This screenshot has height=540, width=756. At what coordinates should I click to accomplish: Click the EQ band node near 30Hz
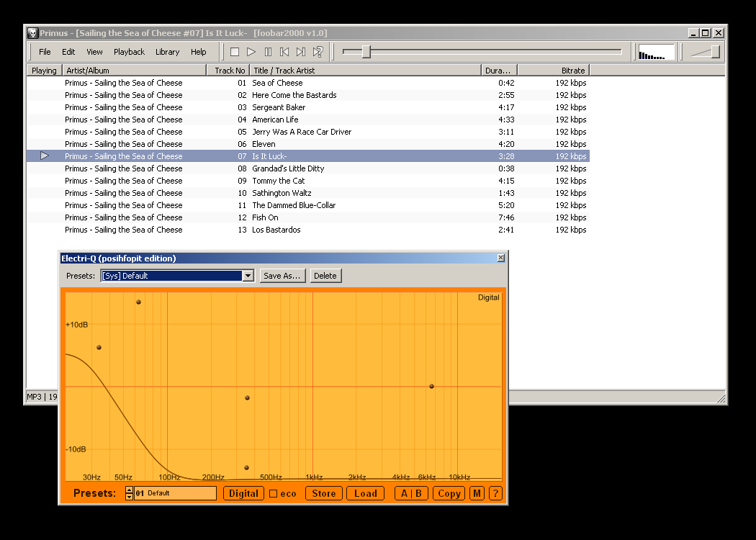click(x=99, y=347)
